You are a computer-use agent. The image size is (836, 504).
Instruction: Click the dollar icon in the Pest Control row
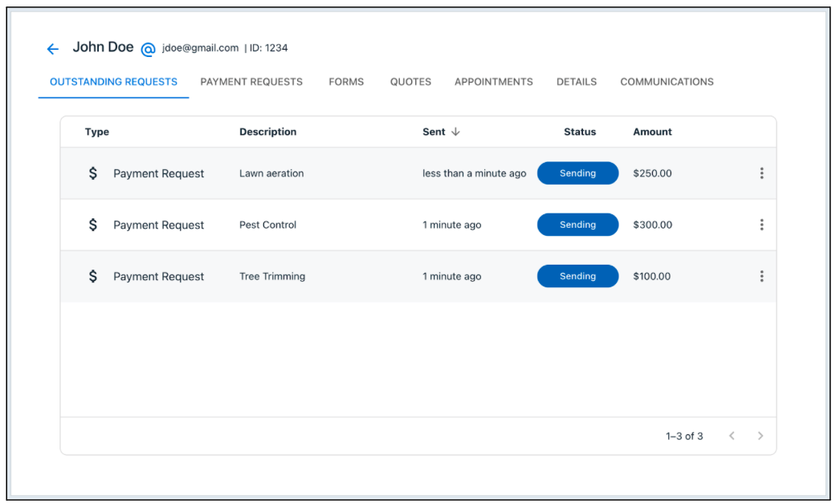click(x=93, y=225)
